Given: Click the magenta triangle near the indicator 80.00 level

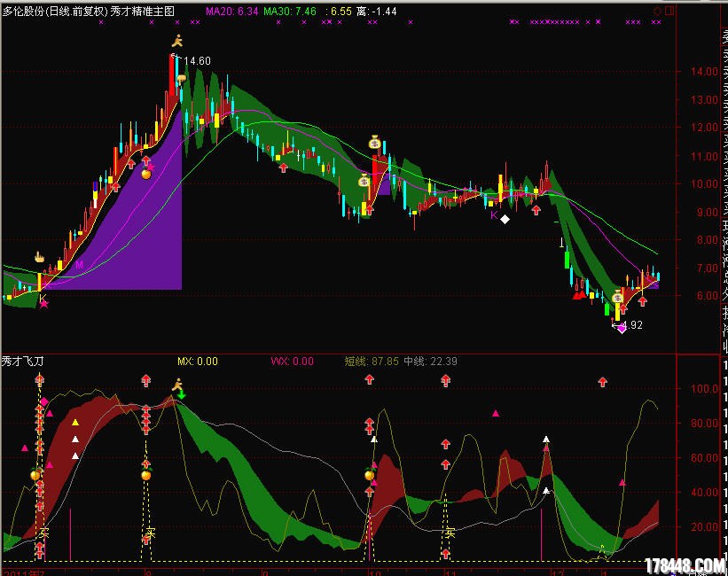Looking at the screenshot, I should coord(496,413).
